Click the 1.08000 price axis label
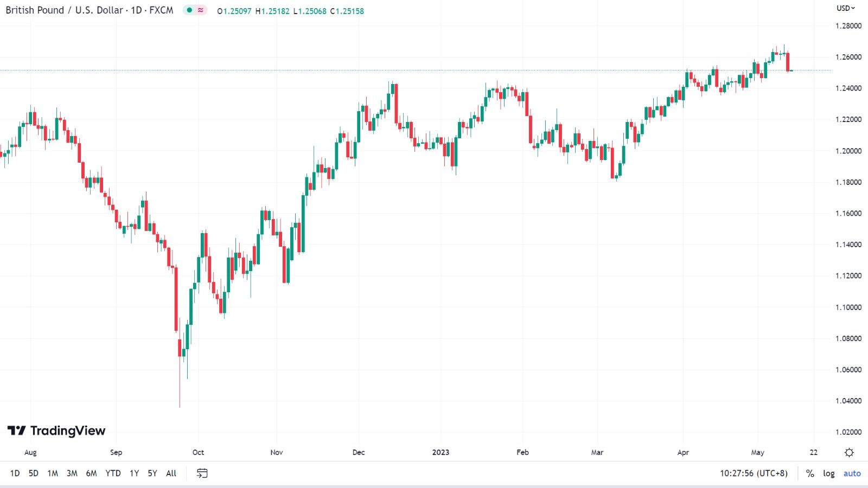The height and width of the screenshot is (488, 868). pos(848,338)
